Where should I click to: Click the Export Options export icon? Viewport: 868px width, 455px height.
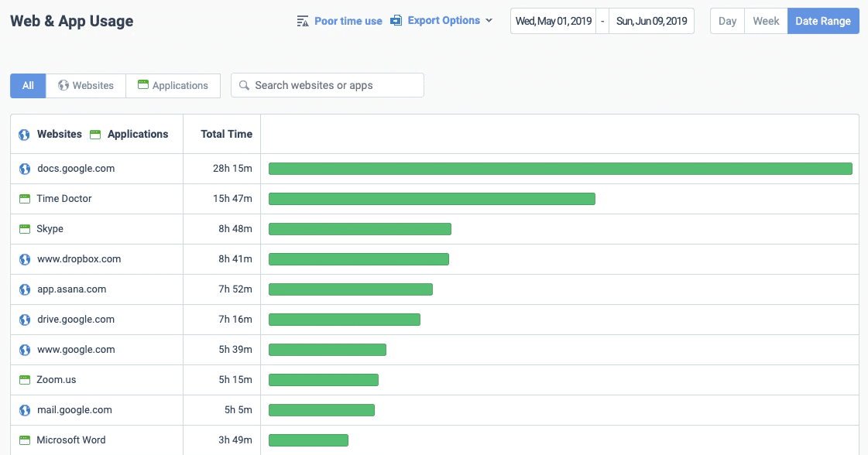click(x=397, y=21)
